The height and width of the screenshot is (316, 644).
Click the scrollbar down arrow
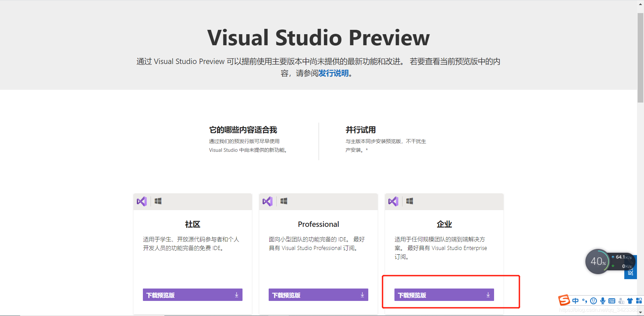640,313
